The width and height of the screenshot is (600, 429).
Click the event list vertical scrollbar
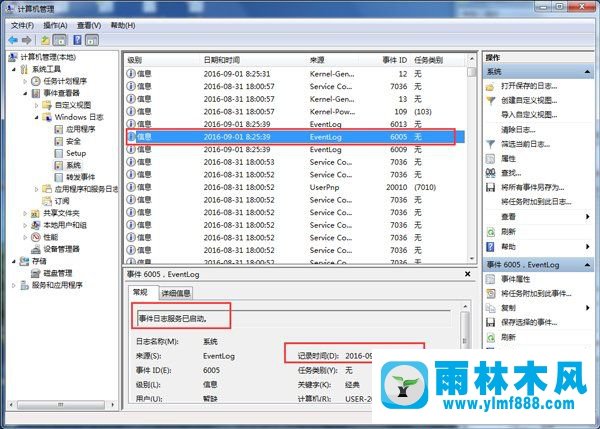472,157
